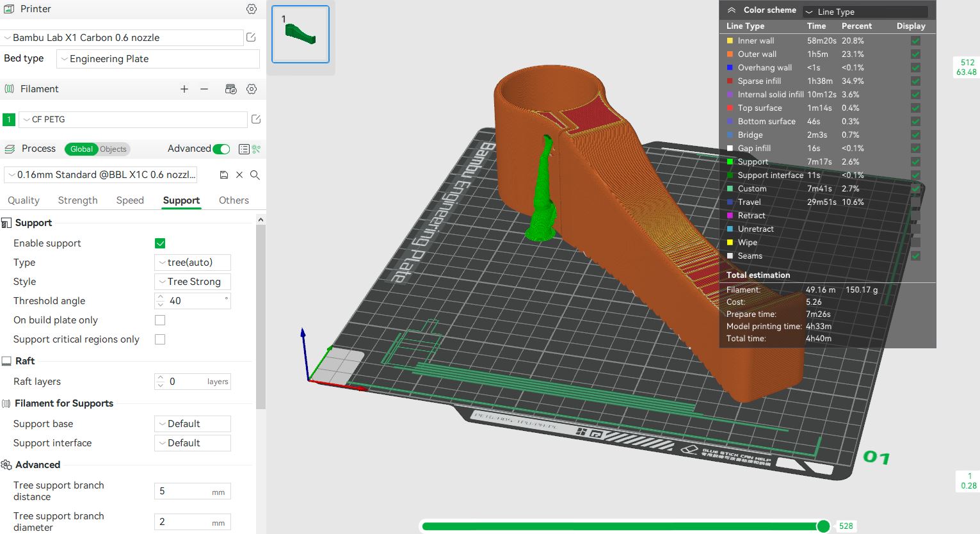
Task: Open Support base filament dropdown
Action: tap(193, 424)
